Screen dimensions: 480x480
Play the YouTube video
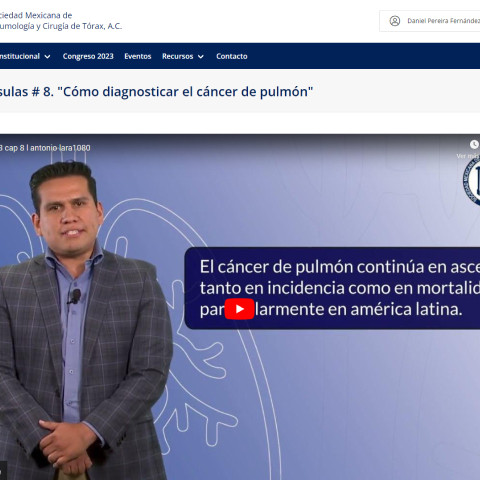pos(239,309)
